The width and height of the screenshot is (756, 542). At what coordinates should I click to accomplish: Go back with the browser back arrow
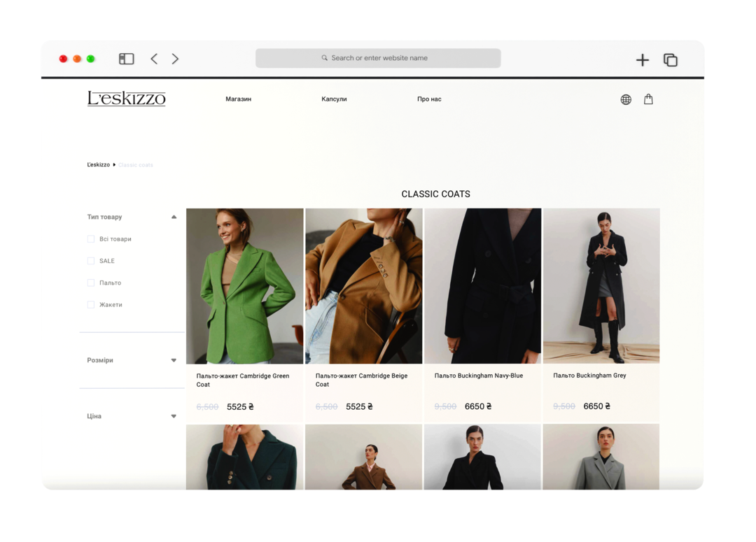[154, 59]
